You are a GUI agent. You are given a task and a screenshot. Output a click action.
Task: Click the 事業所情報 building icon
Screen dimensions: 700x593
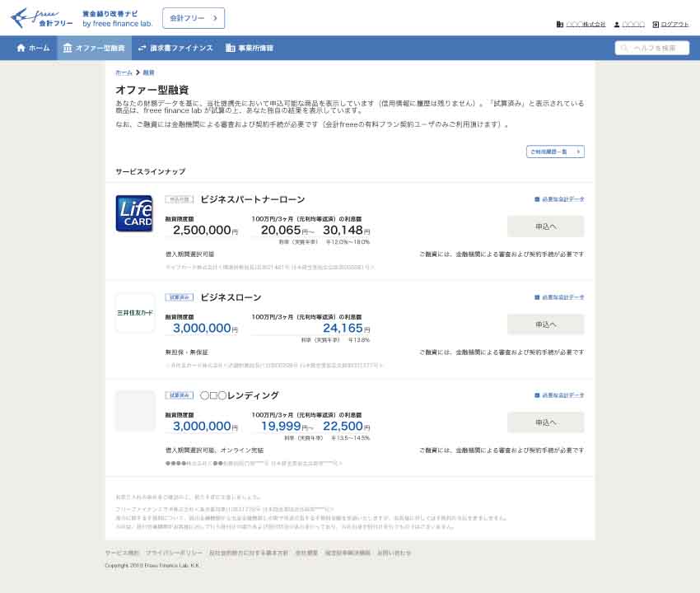tap(228, 48)
